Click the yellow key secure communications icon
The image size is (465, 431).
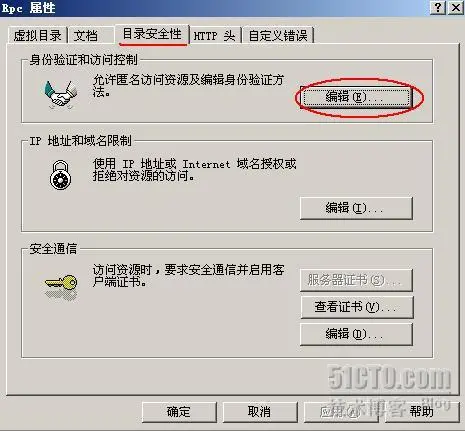[x=61, y=283]
